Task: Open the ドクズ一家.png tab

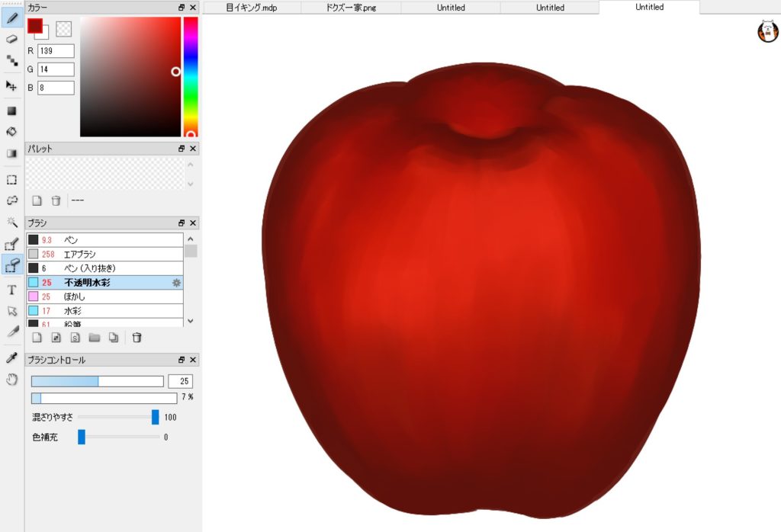Action: pyautogui.click(x=352, y=8)
